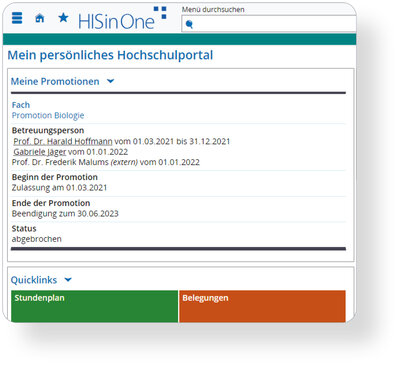400x366 pixels.
Task: Click the search magnifier icon
Action: click(x=189, y=24)
